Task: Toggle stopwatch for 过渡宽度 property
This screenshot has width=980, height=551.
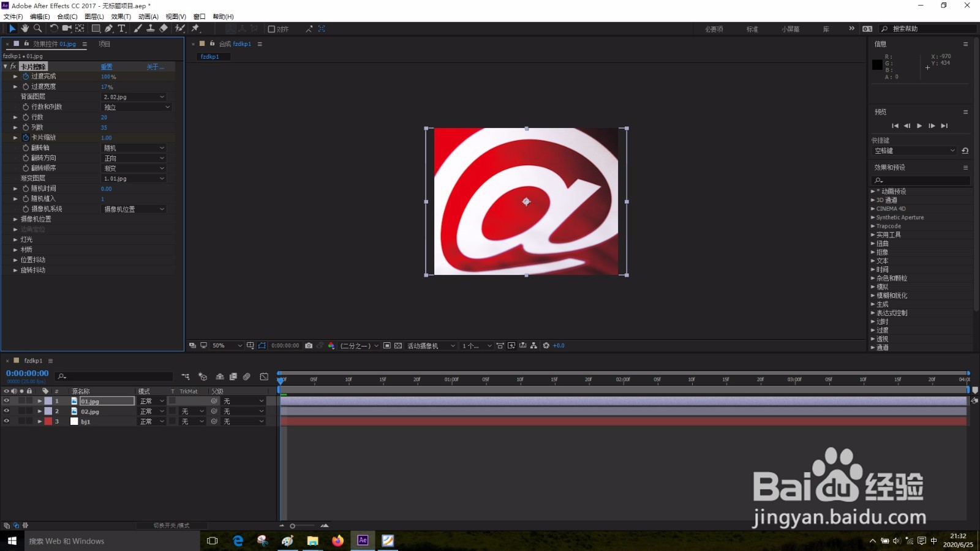Action: [26, 87]
